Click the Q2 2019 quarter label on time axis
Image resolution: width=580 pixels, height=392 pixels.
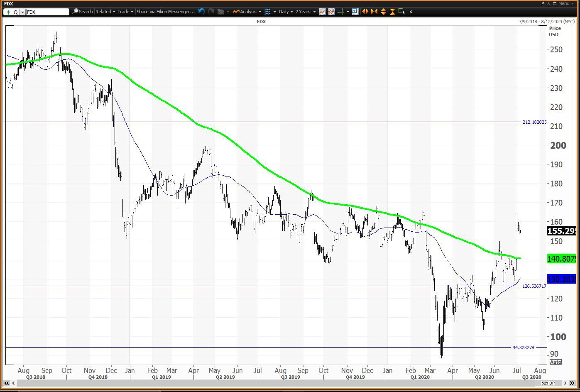225,377
